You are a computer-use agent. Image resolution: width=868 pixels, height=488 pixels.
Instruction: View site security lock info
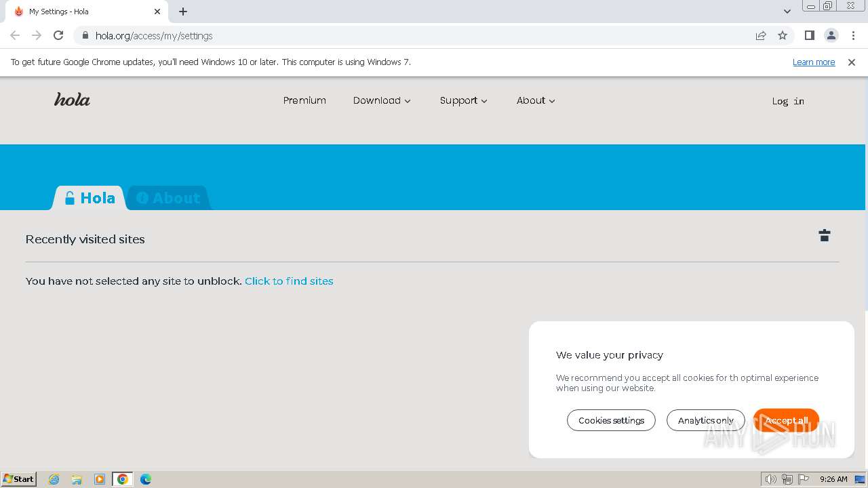85,35
